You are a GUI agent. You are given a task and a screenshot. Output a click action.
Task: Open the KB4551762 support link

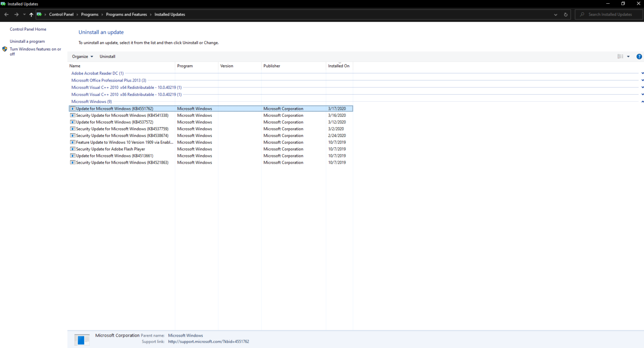pos(208,341)
